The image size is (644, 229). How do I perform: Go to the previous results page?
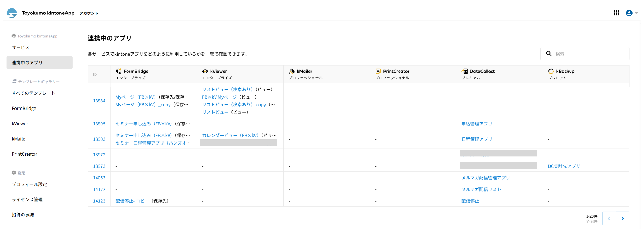609,219
